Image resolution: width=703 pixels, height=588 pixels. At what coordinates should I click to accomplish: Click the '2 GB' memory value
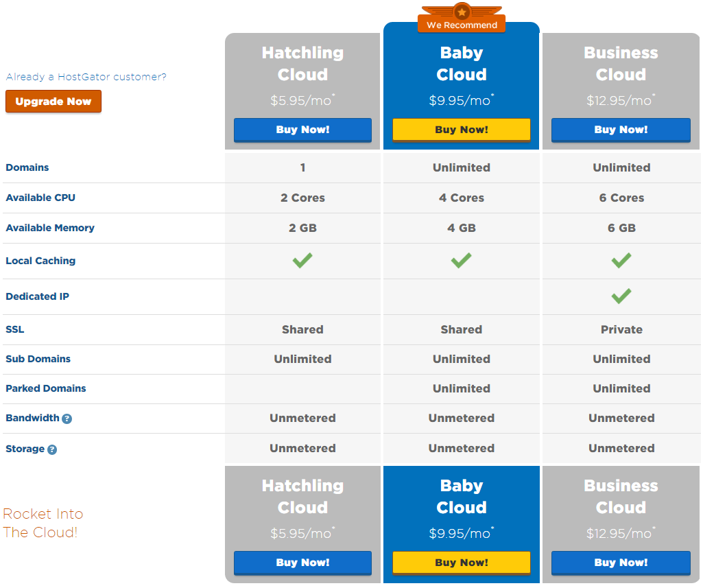[x=302, y=228]
